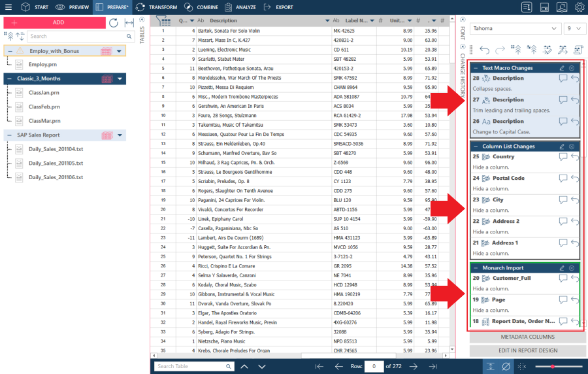Viewport: 588px width, 374px height.
Task: Open the settings gear icon
Action: pyautogui.click(x=579, y=7)
